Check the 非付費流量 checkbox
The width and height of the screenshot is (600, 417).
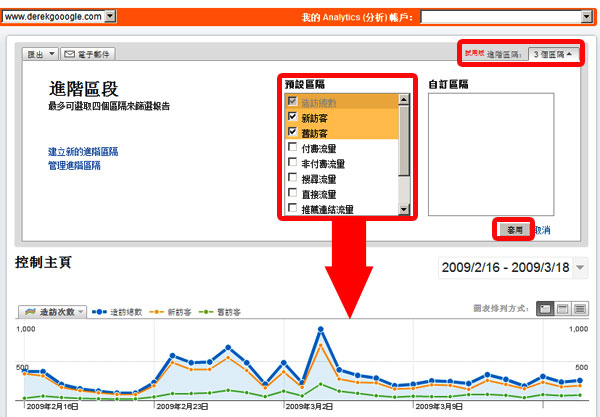point(292,162)
